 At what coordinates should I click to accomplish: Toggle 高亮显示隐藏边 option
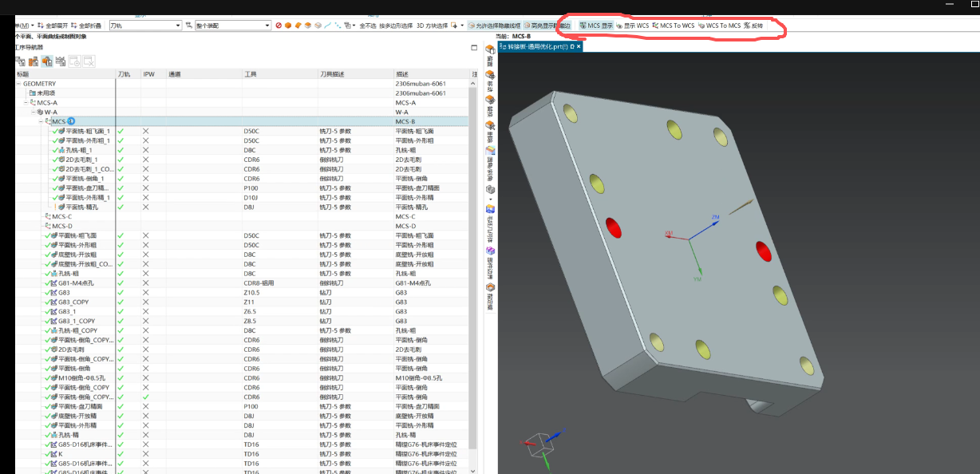547,26
